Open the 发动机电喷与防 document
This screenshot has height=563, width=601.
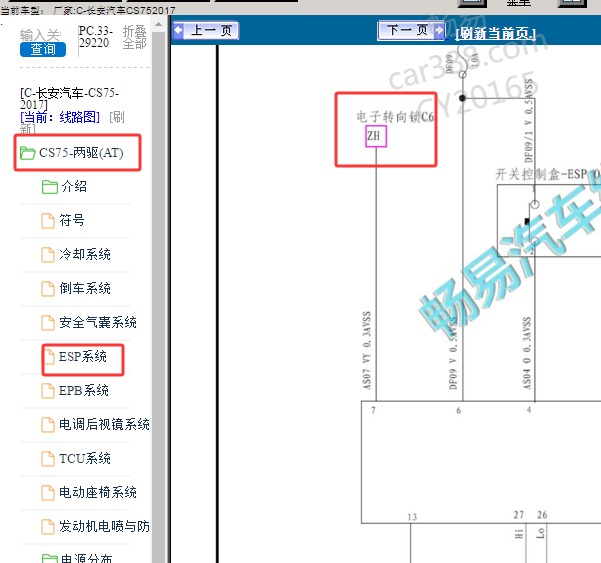point(95,526)
